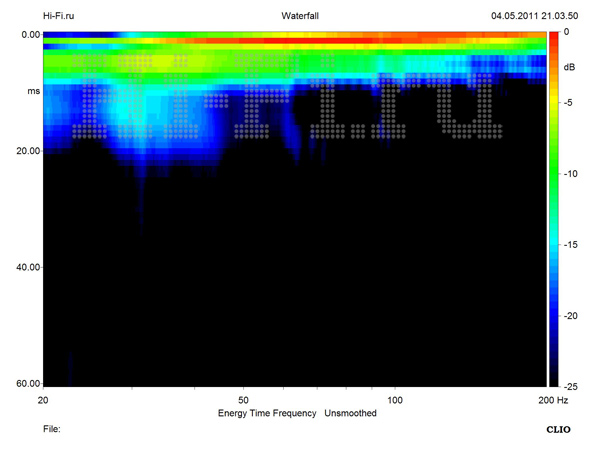The height and width of the screenshot is (450, 600).
Task: Click the dB unit label
Action: coord(569,67)
